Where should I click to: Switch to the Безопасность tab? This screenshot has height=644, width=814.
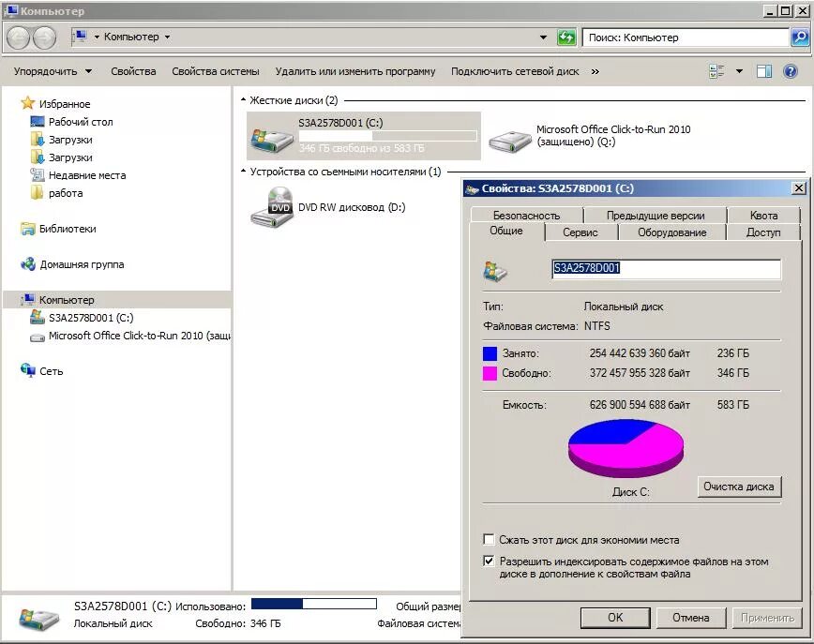point(526,216)
